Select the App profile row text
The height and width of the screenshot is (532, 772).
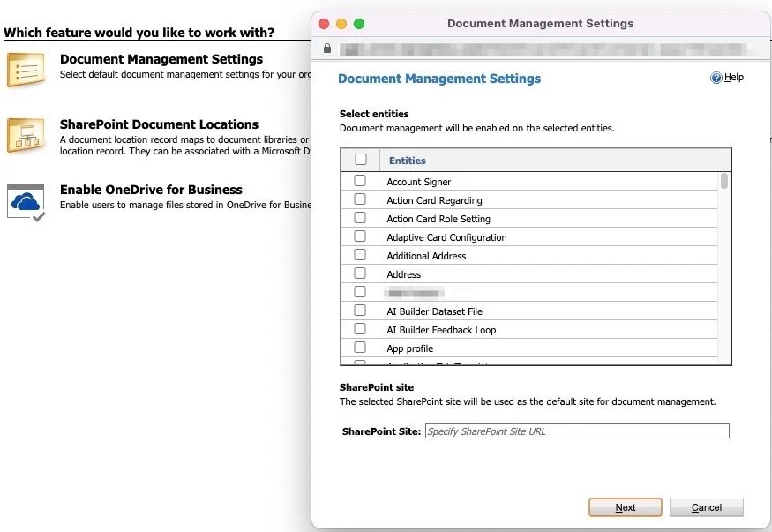tap(409, 348)
